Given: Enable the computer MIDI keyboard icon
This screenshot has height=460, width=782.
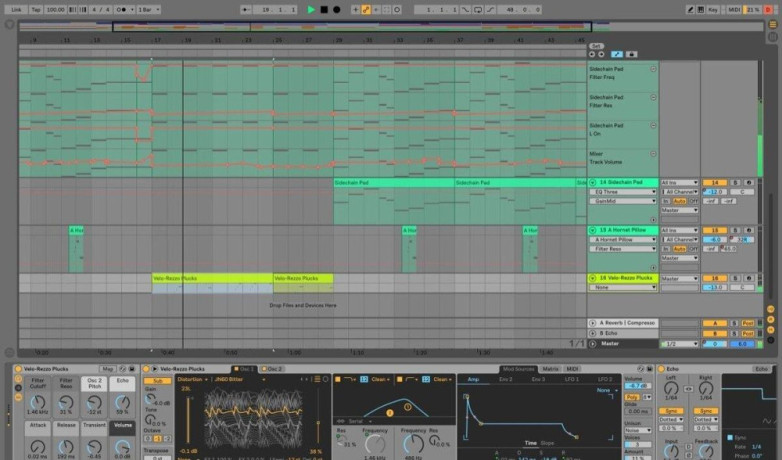Looking at the screenshot, I should click(x=701, y=9).
